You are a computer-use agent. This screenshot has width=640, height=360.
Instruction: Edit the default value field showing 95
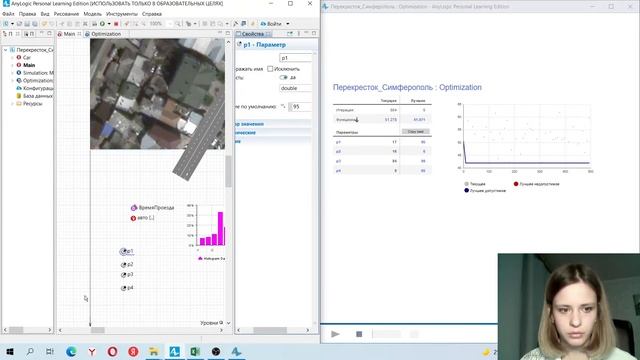coord(300,107)
